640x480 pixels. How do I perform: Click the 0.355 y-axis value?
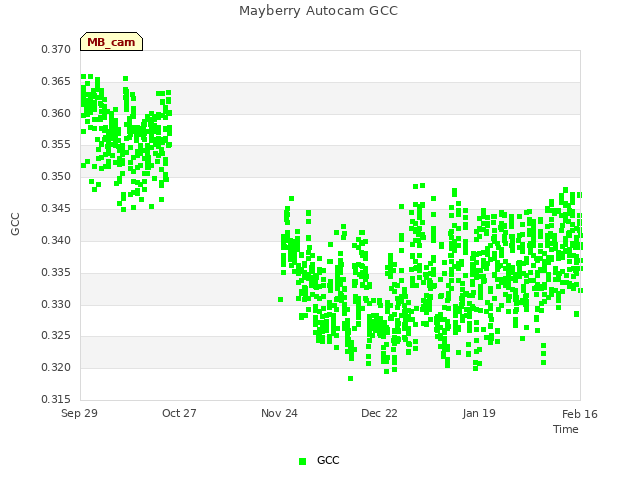(56, 144)
